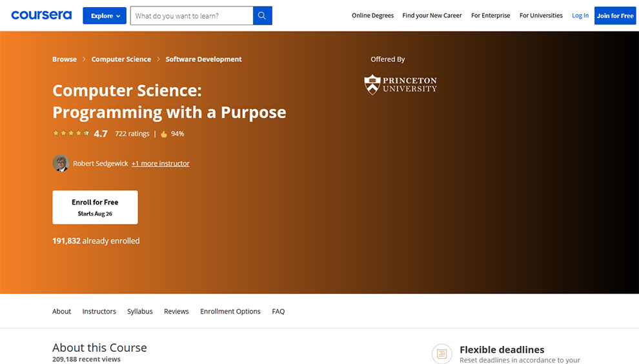Click the thumbs-up 94% icon
639x364 pixels.
[164, 134]
